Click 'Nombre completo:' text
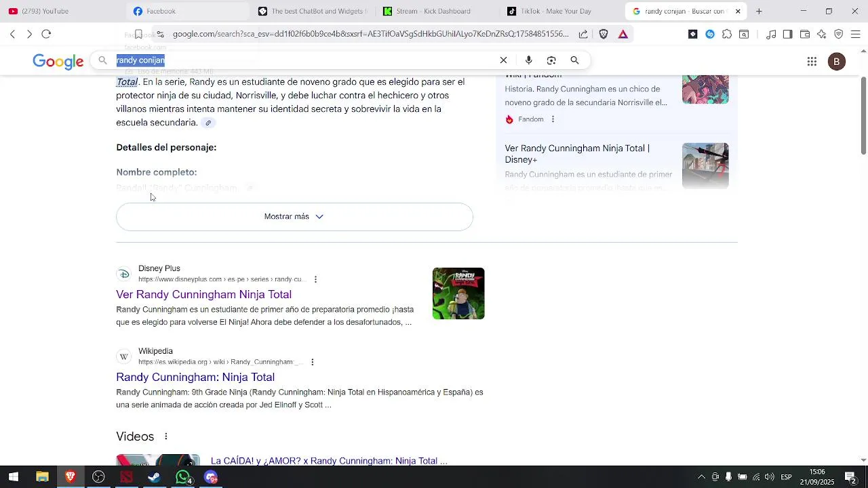The height and width of the screenshot is (488, 868). coord(157,172)
